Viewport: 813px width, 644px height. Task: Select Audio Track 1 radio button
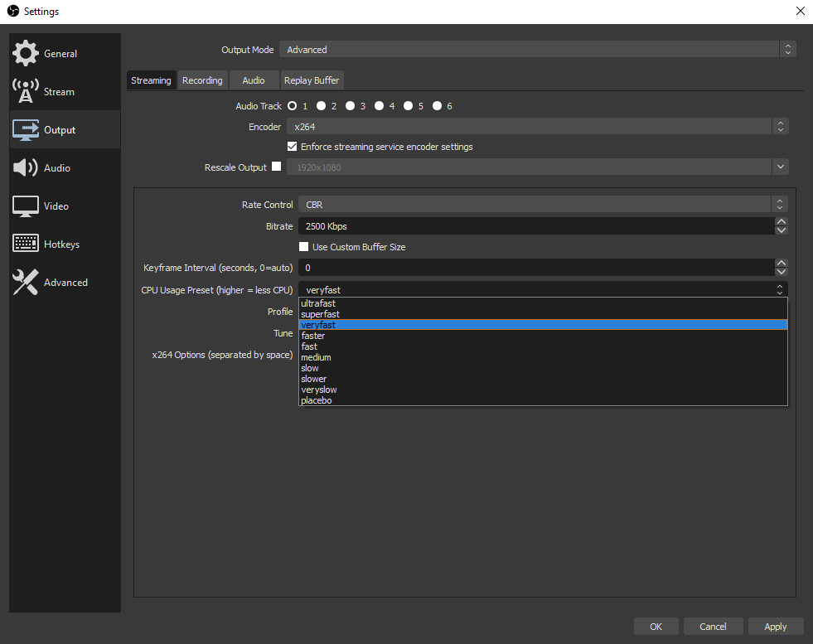293,106
